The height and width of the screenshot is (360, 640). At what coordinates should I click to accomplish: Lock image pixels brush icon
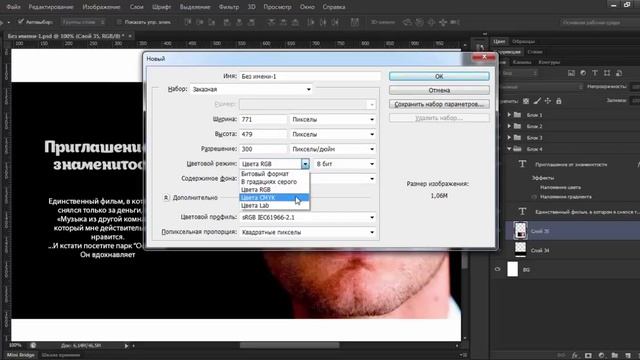[537, 101]
